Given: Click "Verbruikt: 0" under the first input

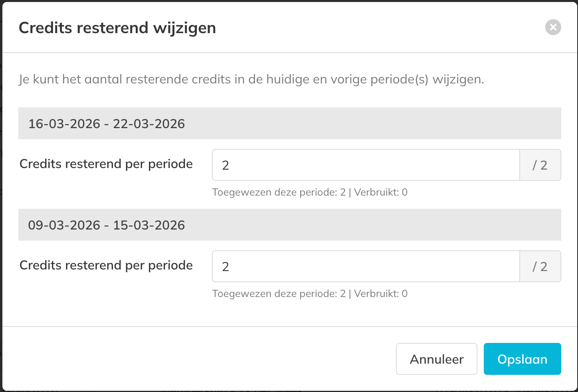Looking at the screenshot, I should pyautogui.click(x=381, y=192).
